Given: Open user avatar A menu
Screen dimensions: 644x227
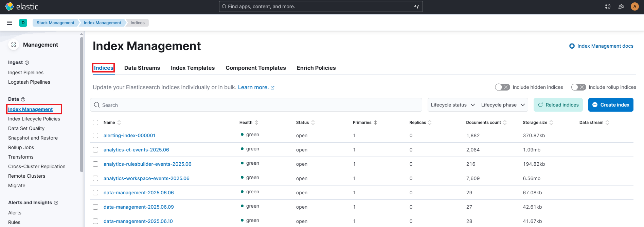Looking at the screenshot, I should 634,6.
